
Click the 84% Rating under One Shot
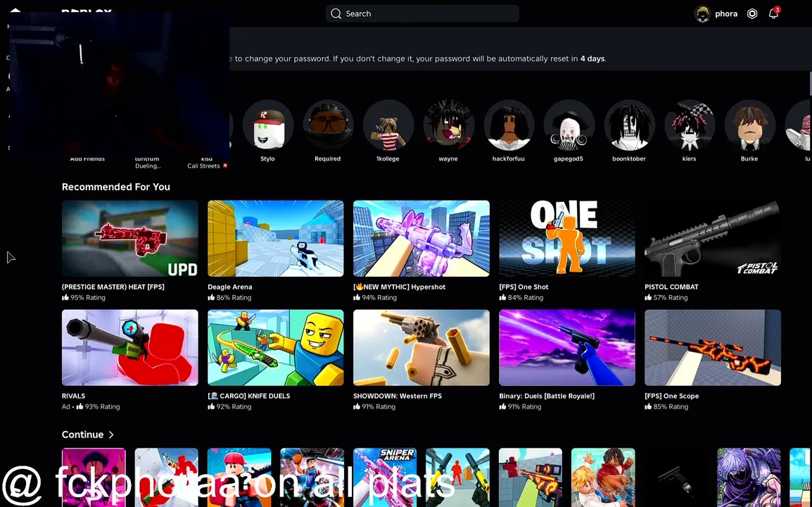coord(521,298)
